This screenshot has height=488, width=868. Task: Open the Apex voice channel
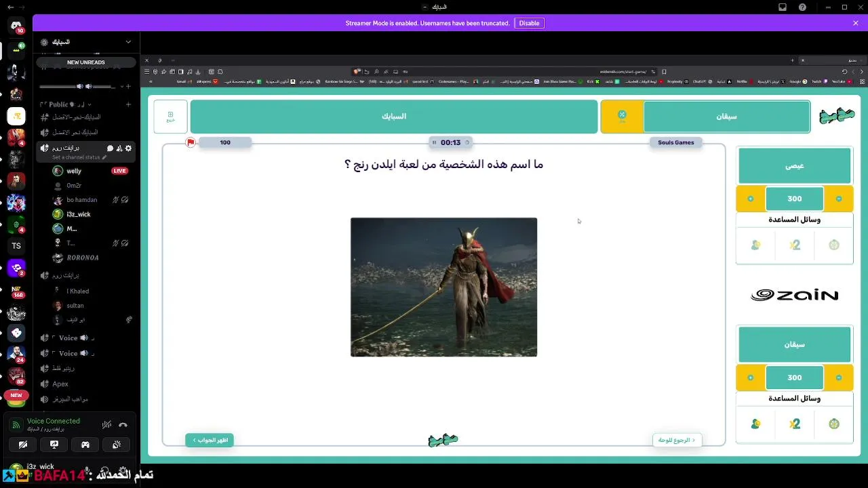[60, 384]
